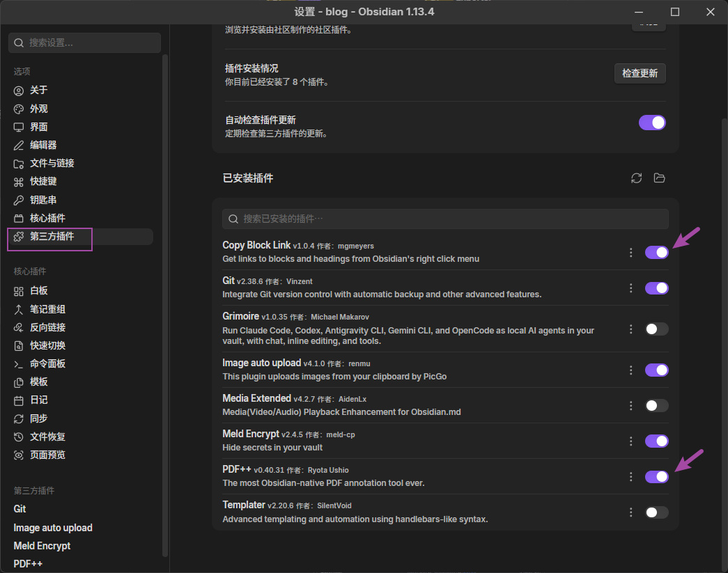Minimize the Obsidian settings window
The height and width of the screenshot is (573, 728).
click(639, 12)
